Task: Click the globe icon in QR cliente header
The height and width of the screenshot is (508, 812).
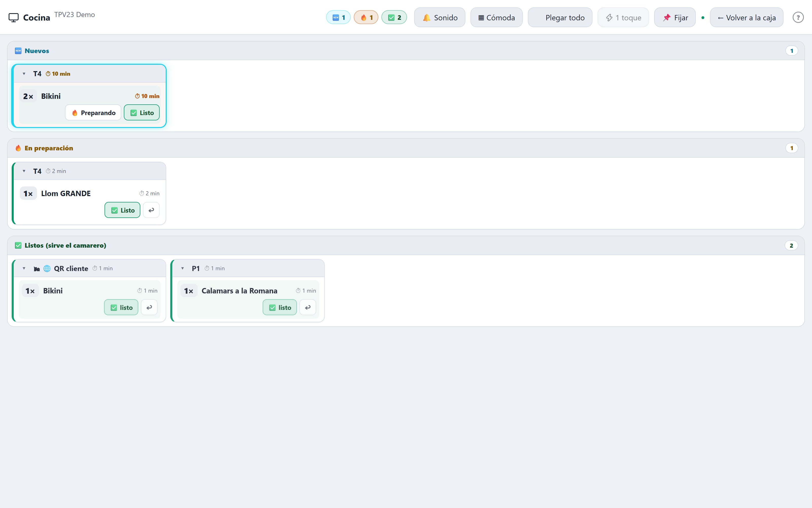Action: tap(47, 268)
